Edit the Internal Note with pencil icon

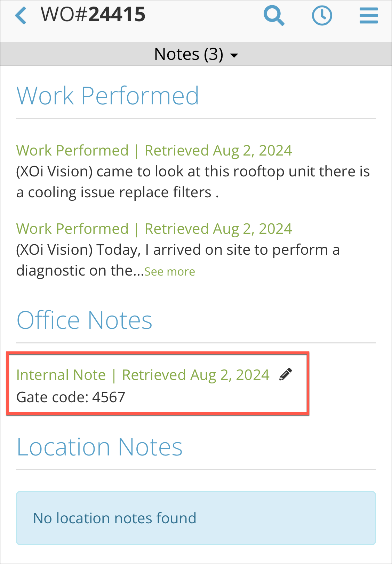286,375
